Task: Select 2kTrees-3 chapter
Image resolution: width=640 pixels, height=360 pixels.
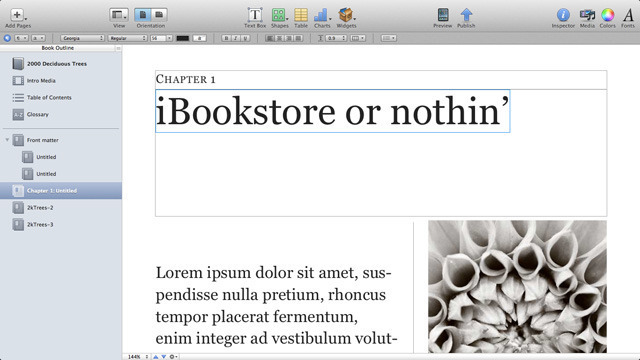Action: coord(40,224)
